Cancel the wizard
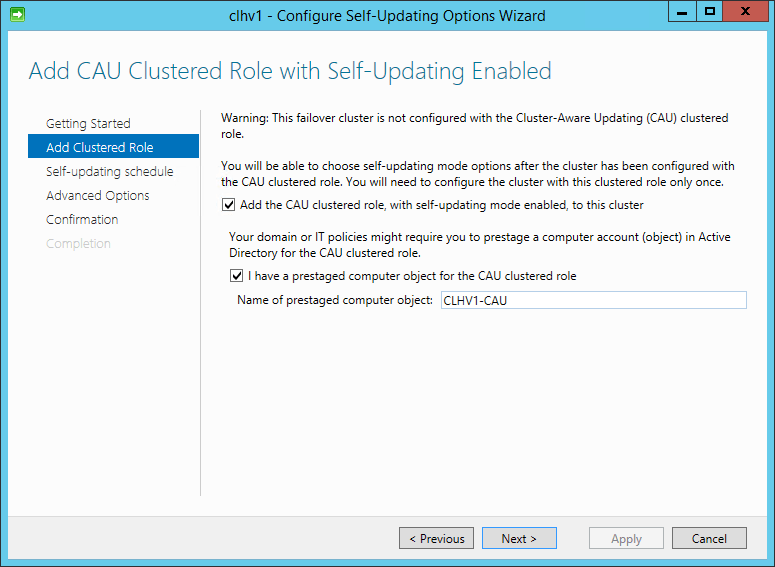Screen dimensions: 775x567 (x=709, y=538)
